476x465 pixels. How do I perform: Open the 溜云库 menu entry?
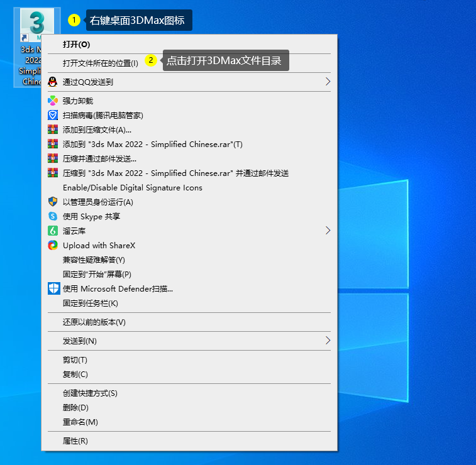(189, 231)
